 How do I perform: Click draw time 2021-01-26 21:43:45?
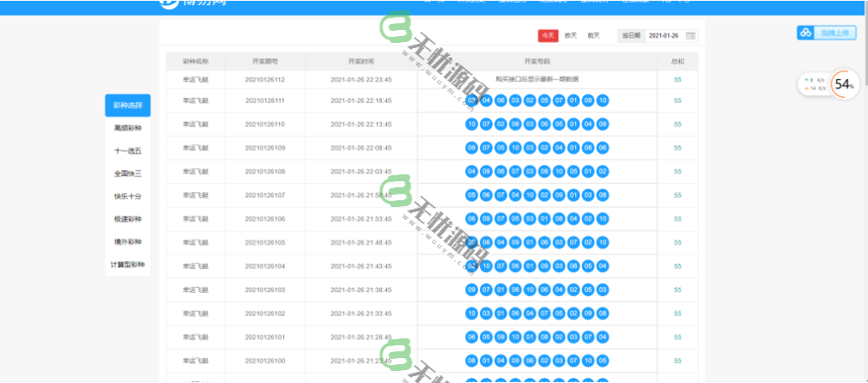pos(361,266)
